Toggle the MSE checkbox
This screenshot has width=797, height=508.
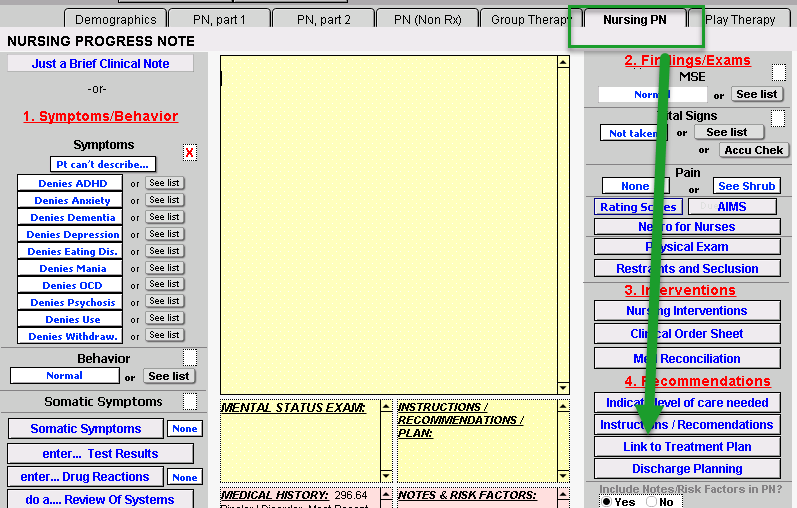(x=778, y=73)
